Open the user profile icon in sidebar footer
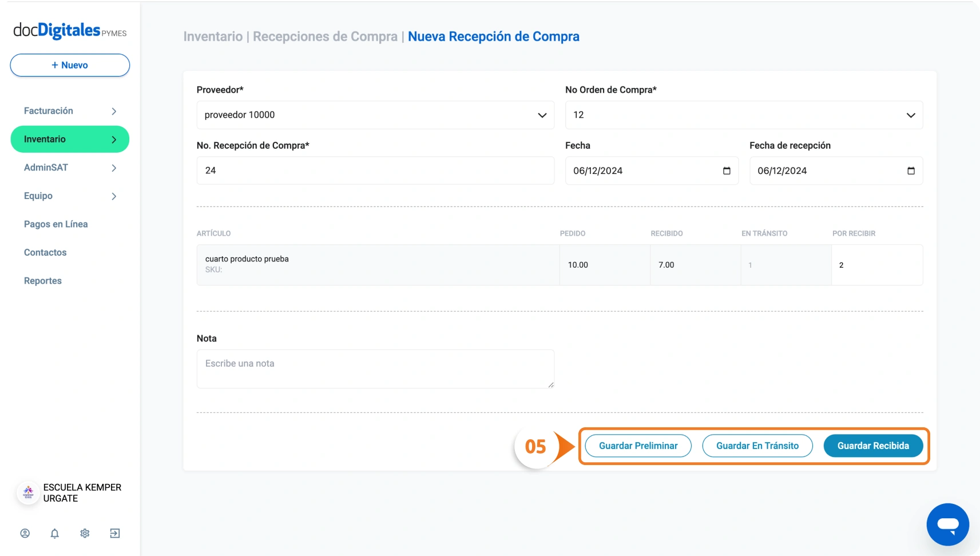This screenshot has width=980, height=556. (x=25, y=533)
